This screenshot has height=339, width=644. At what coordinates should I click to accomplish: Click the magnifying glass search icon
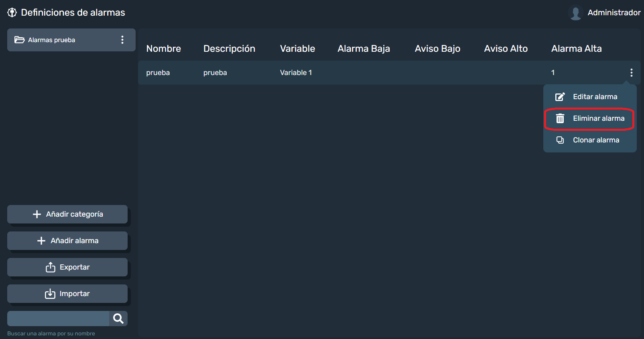point(118,319)
